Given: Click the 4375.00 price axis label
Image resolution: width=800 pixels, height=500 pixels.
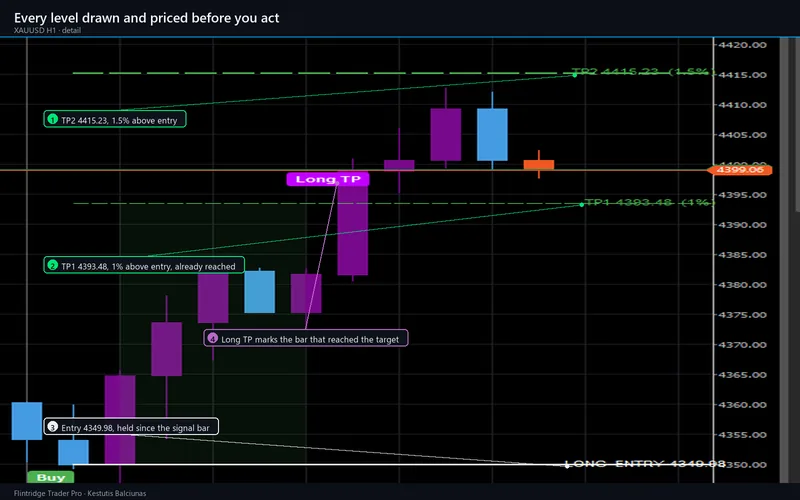Looking at the screenshot, I should point(742,315).
